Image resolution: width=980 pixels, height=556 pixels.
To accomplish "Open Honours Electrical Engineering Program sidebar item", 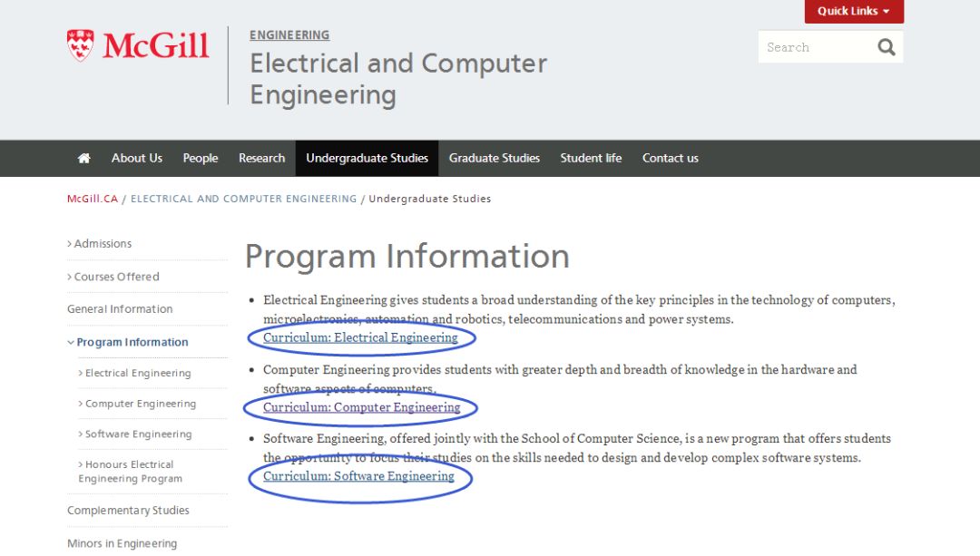I will coord(130,472).
